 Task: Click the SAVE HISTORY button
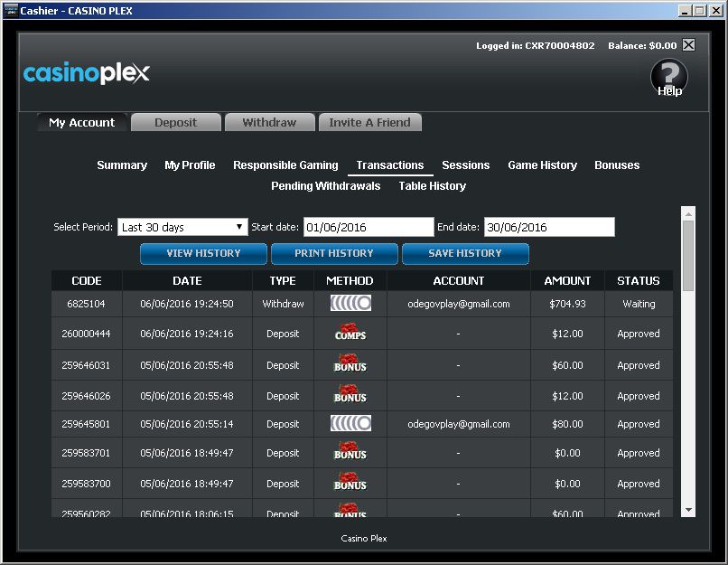465,254
